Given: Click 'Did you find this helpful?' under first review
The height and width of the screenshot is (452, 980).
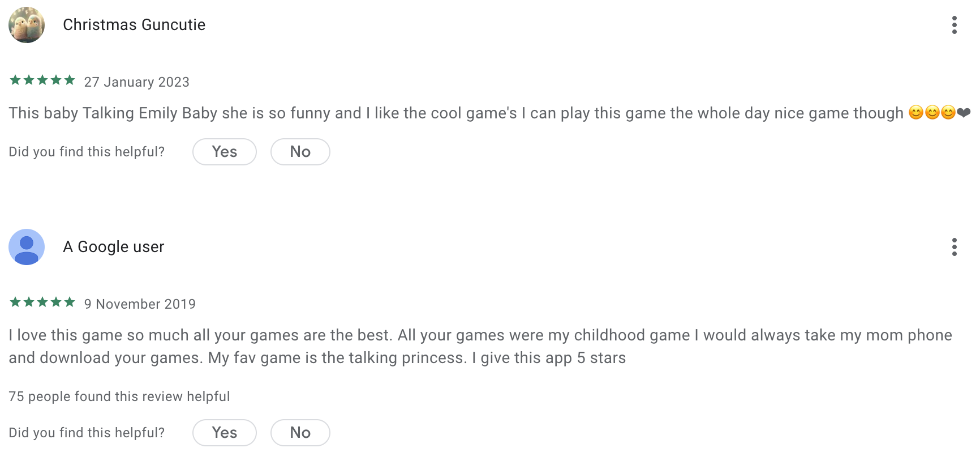Looking at the screenshot, I should tap(87, 152).
